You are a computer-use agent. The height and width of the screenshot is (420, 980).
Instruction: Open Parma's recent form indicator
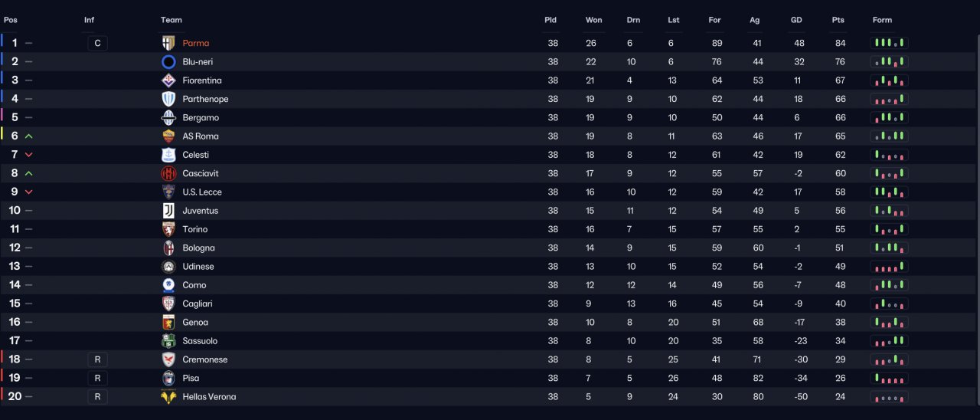889,43
